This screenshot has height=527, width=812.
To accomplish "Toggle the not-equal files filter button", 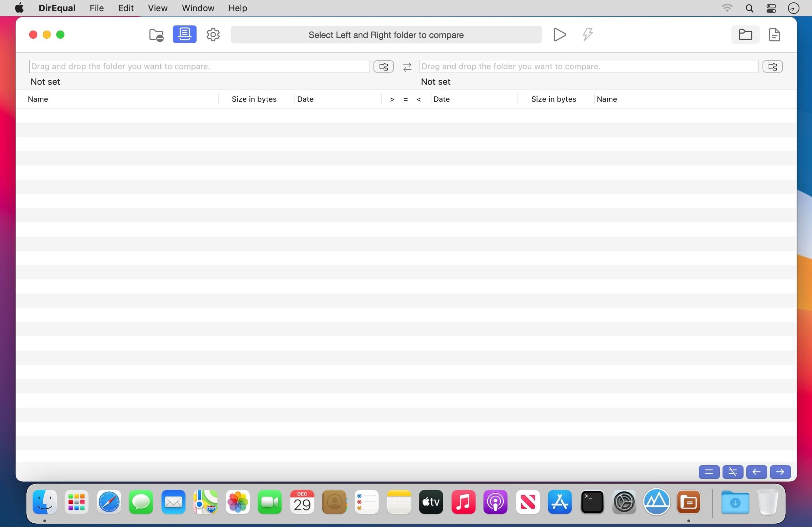I will click(x=732, y=472).
